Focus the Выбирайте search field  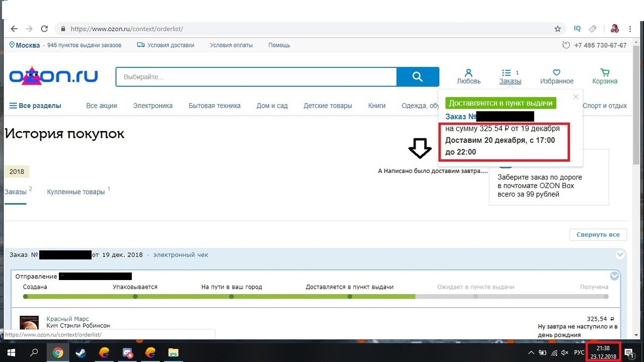point(256,77)
